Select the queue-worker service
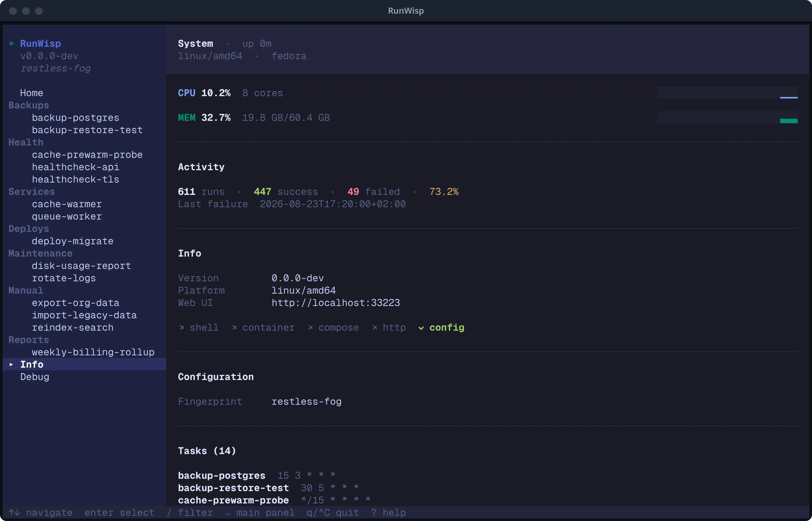 67,217
